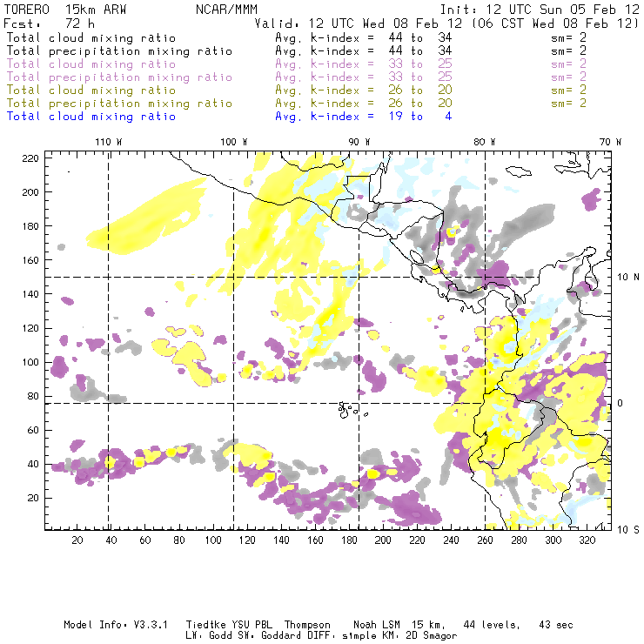Click purple "Total cloud mixing ratio" legend row
644x644 pixels.
pos(91,64)
